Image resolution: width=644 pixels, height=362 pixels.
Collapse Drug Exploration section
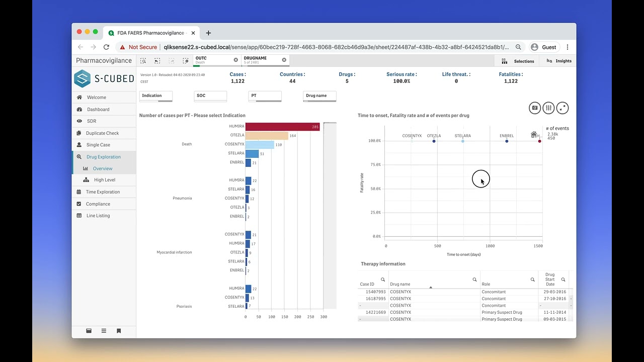click(104, 157)
